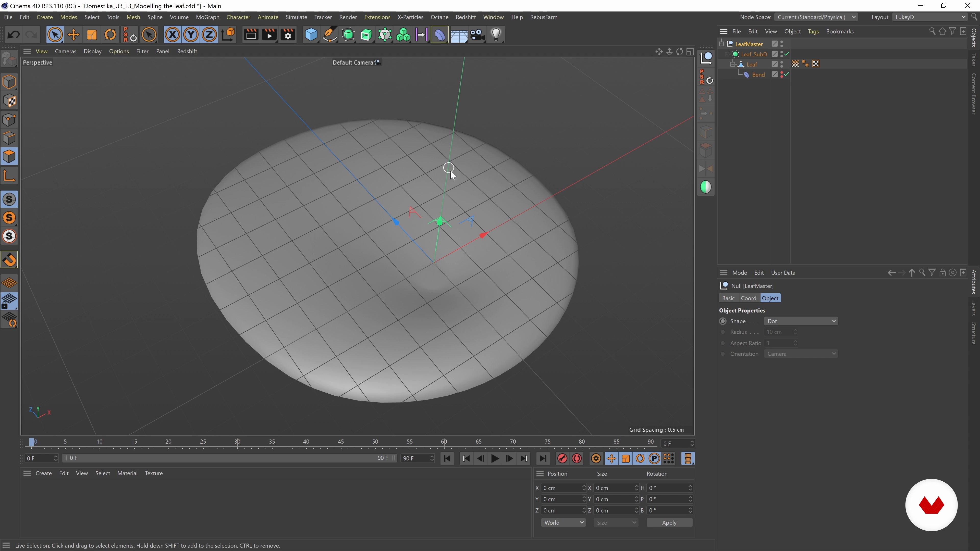Viewport: 980px width, 551px height.
Task: Click the Undo arrow
Action: pos(14,35)
